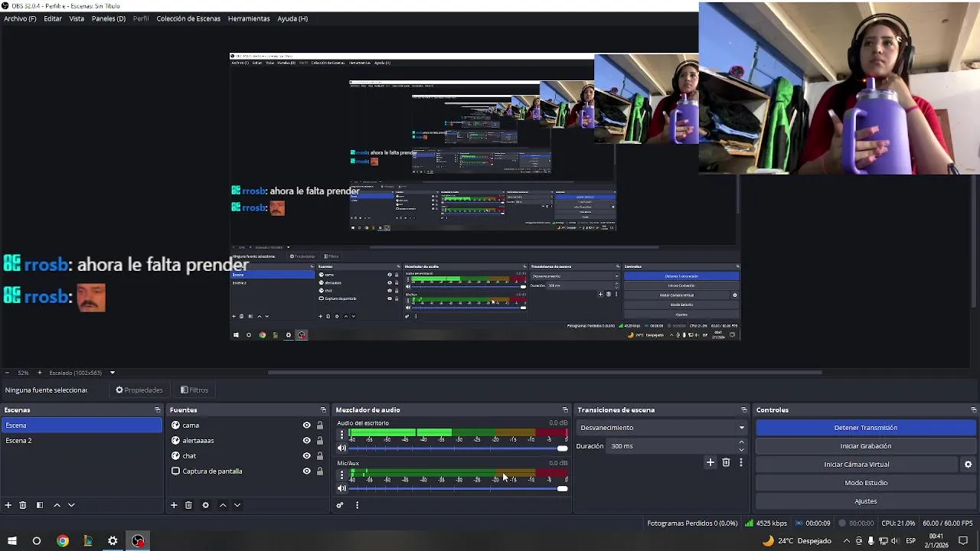This screenshot has height=551, width=980.
Task: Toggle the lock on the chat source
Action: pyautogui.click(x=320, y=456)
